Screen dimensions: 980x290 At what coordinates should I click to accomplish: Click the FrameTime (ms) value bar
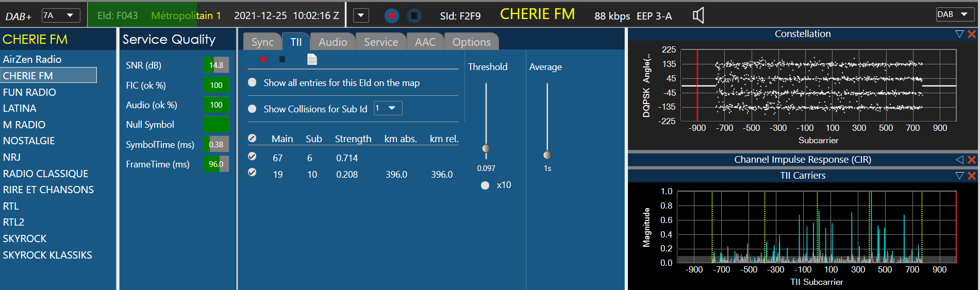(216, 164)
